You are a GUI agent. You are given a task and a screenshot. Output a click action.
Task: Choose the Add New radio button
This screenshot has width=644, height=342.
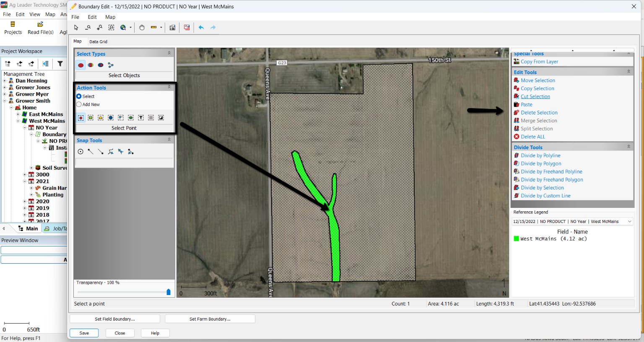[79, 104]
